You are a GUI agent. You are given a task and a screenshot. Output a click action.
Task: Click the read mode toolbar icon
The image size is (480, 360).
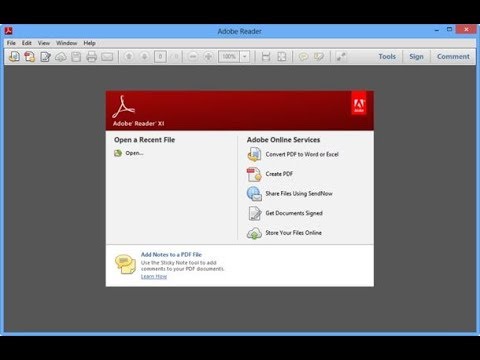pyautogui.click(x=341, y=57)
